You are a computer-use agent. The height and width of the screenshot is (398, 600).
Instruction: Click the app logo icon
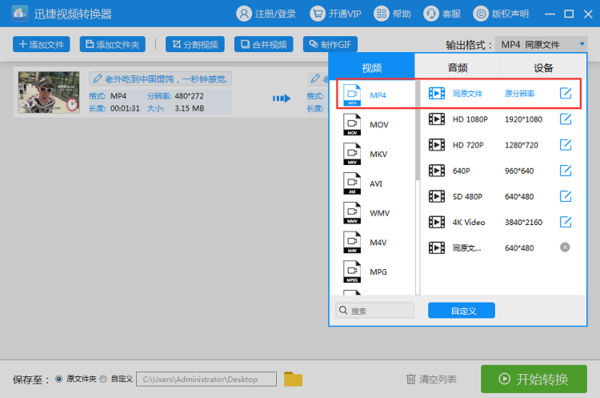pos(20,14)
